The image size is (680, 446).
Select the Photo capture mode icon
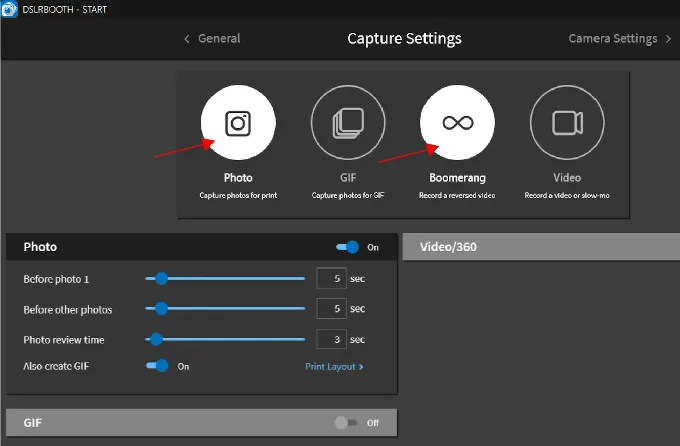coord(238,123)
